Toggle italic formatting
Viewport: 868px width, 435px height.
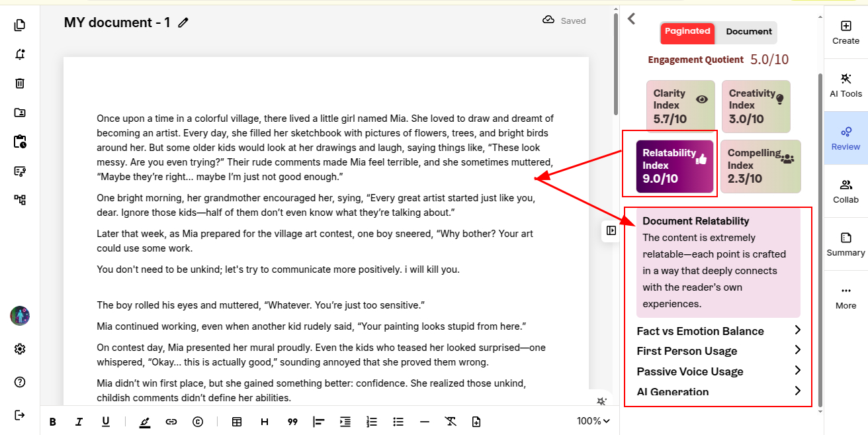[x=79, y=422]
